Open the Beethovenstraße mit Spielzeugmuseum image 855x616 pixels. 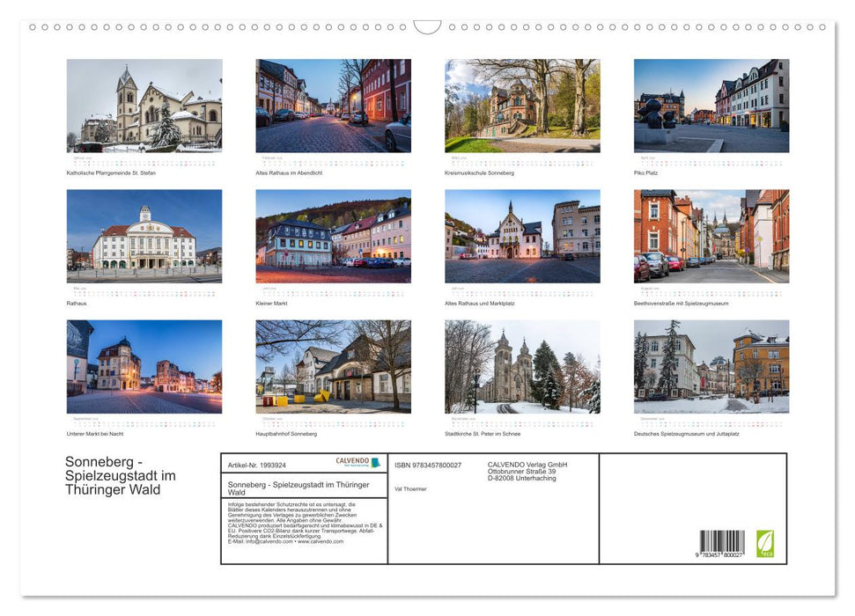coord(711,236)
